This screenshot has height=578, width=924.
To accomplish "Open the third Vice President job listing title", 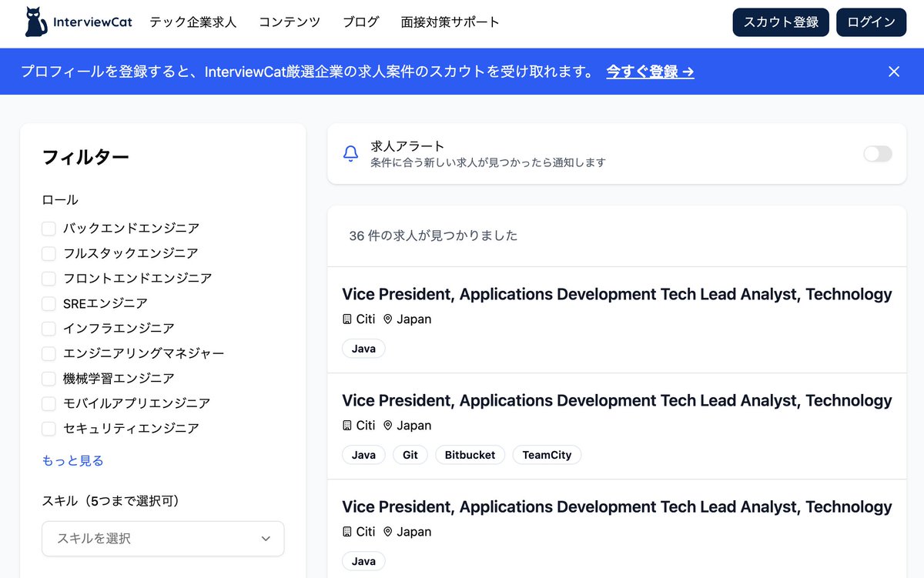I will click(x=617, y=506).
